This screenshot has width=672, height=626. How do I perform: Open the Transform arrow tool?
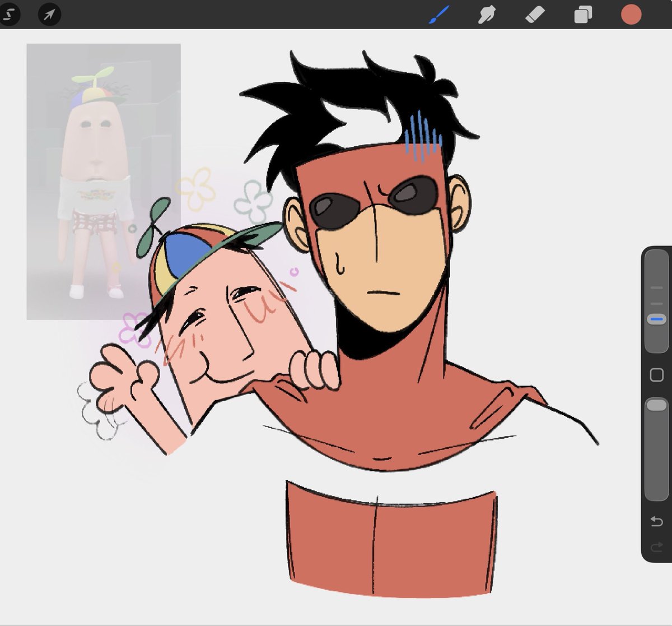49,15
